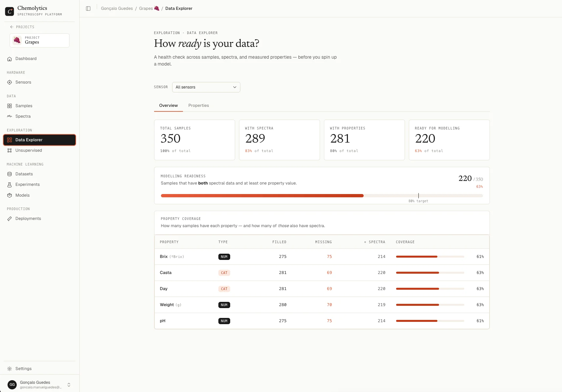This screenshot has width=562, height=392.
Task: Switch to the Properties tab
Action: pos(198,106)
